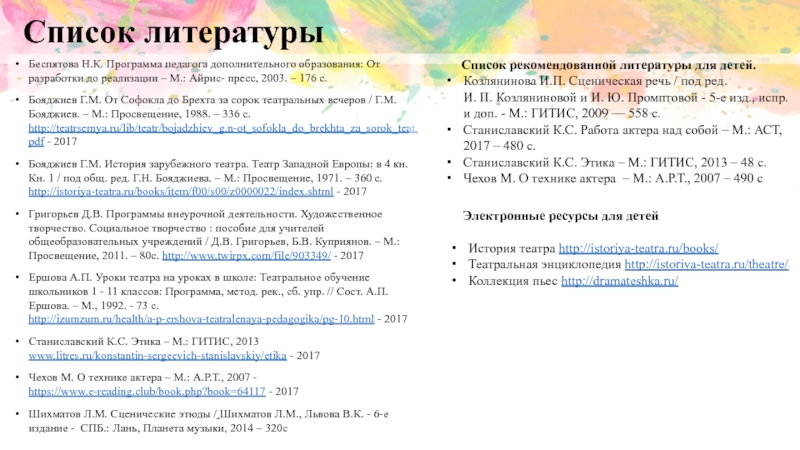Open the izumzum.ru Ershova pedagogika link
The height and width of the screenshot is (450, 800).
tap(201, 319)
